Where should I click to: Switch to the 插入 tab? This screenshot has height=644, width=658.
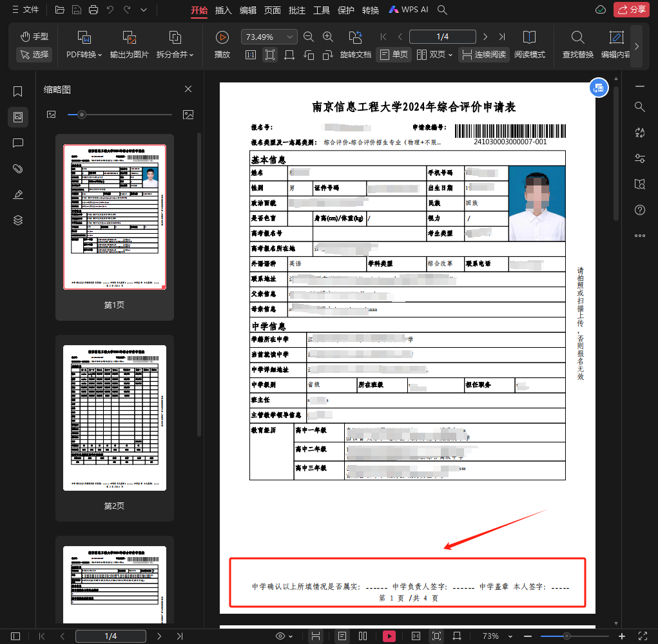point(223,10)
